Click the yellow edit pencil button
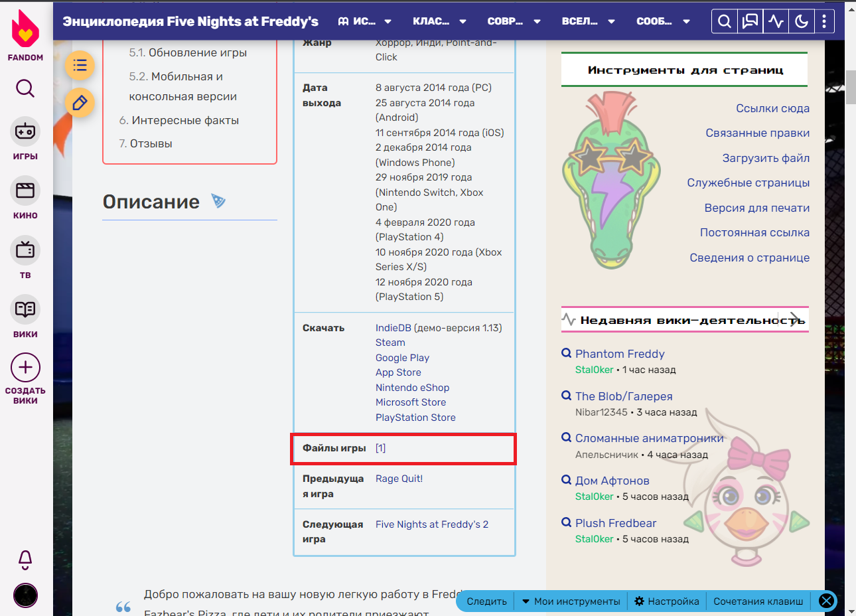Viewport: 856px width, 616px height. 80,103
